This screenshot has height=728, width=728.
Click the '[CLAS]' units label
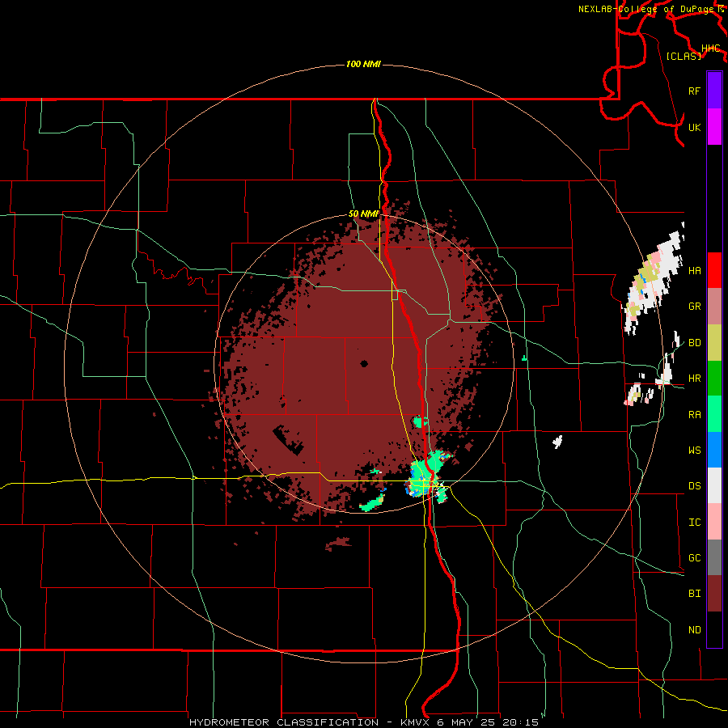684,56
